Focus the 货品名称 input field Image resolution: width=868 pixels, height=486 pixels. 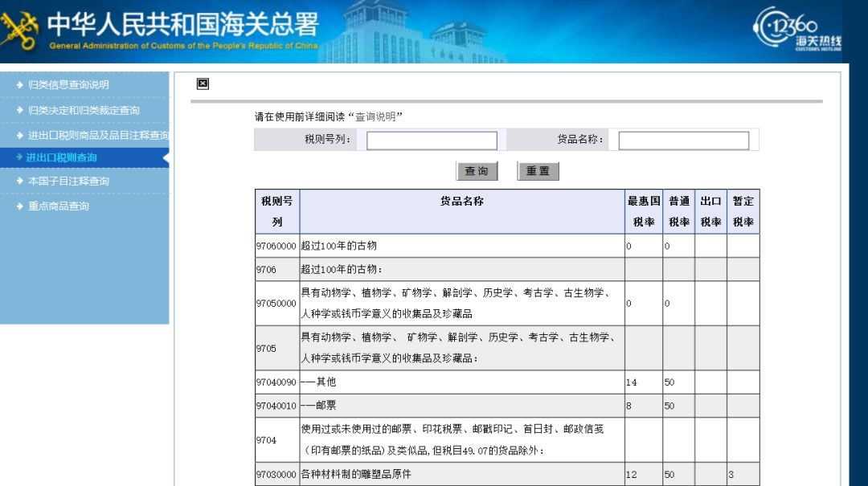[x=684, y=141]
